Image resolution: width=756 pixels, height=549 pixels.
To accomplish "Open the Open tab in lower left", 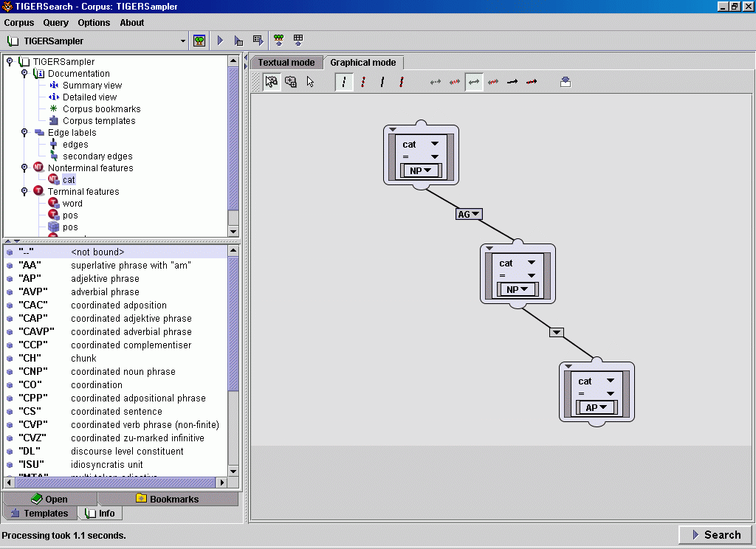I will tap(49, 499).
